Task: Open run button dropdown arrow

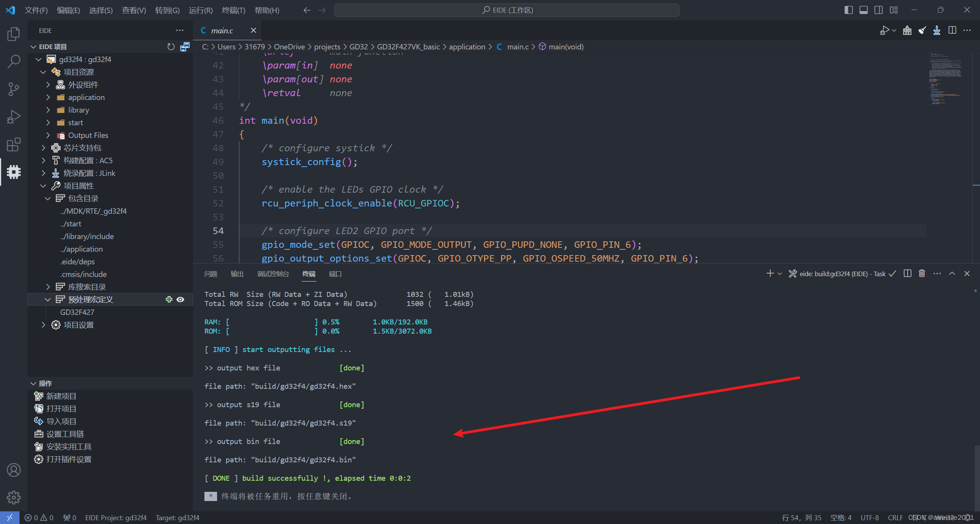Action: (x=894, y=30)
